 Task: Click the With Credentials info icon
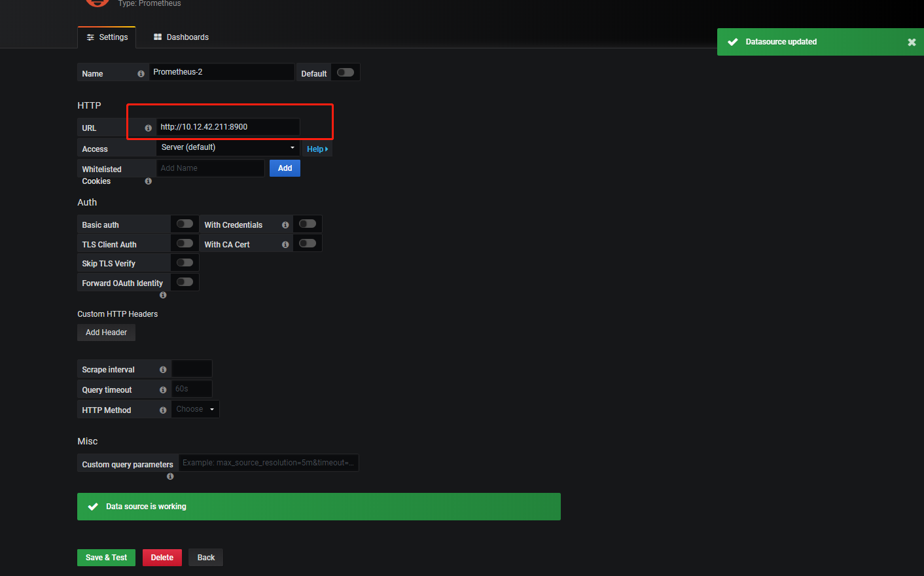(285, 225)
